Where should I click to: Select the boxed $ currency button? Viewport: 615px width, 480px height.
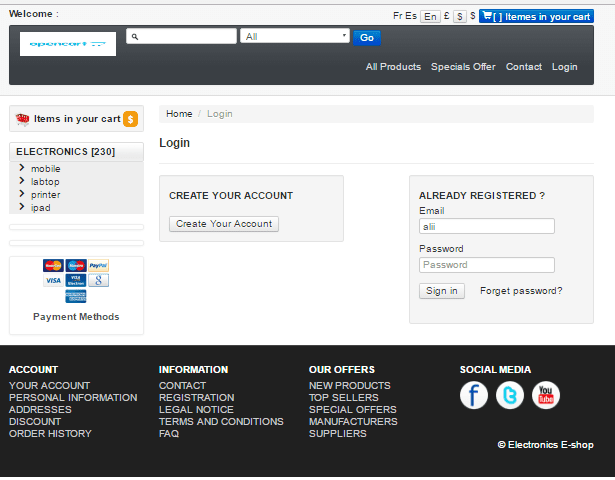(459, 16)
